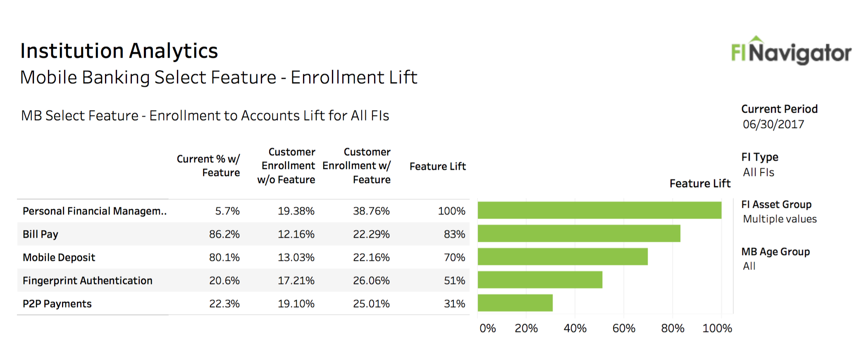Select the Bill Pay green bar

point(579,234)
